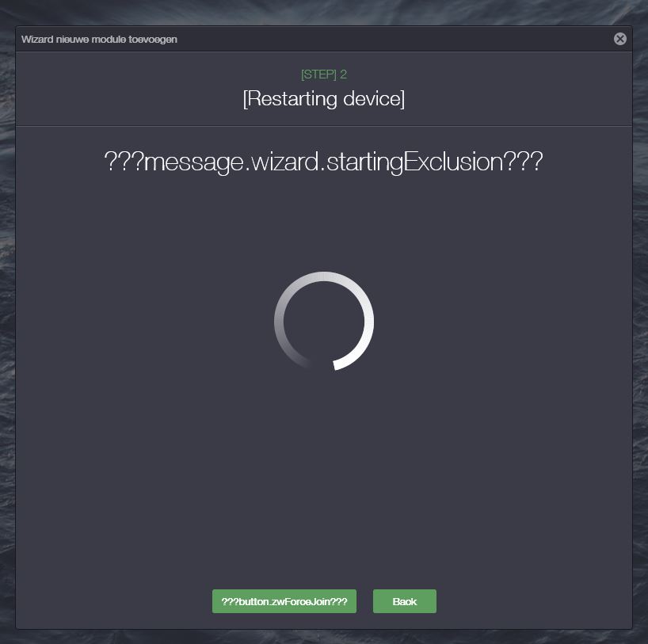Viewport: 648px width, 644px height.
Task: Click the dark center of the loading spinner
Action: pyautogui.click(x=324, y=321)
